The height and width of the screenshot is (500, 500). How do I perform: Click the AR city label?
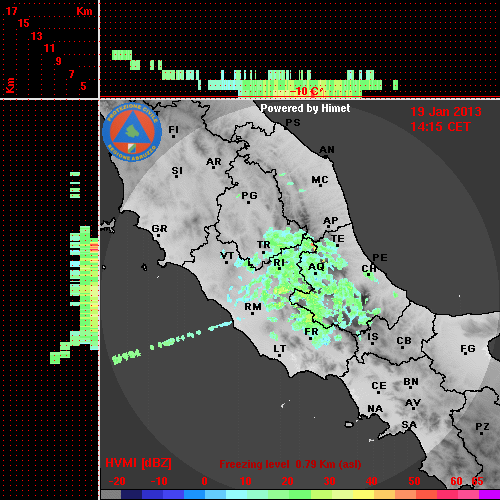point(214,162)
